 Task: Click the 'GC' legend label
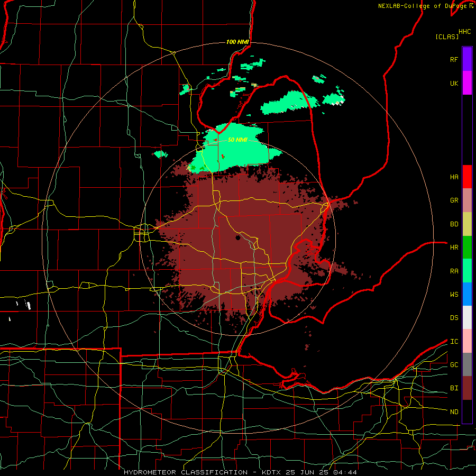pyautogui.click(x=454, y=364)
